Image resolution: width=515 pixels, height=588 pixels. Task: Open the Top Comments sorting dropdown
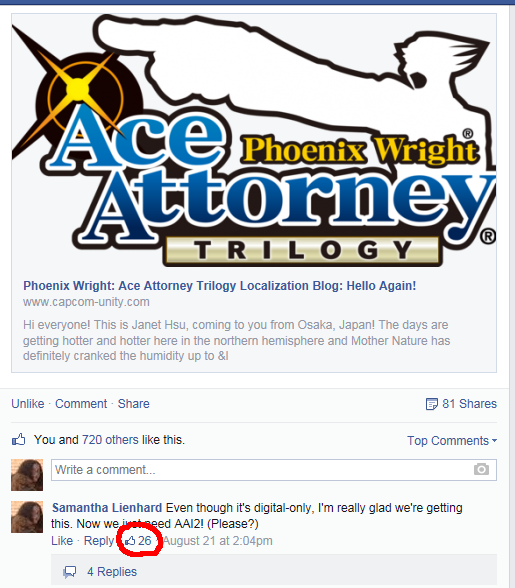(x=452, y=441)
